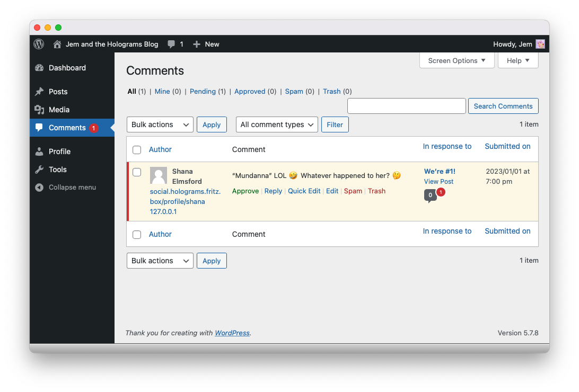Click the home icon beside the site name
Image resolution: width=579 pixels, height=392 pixels.
[x=57, y=44]
